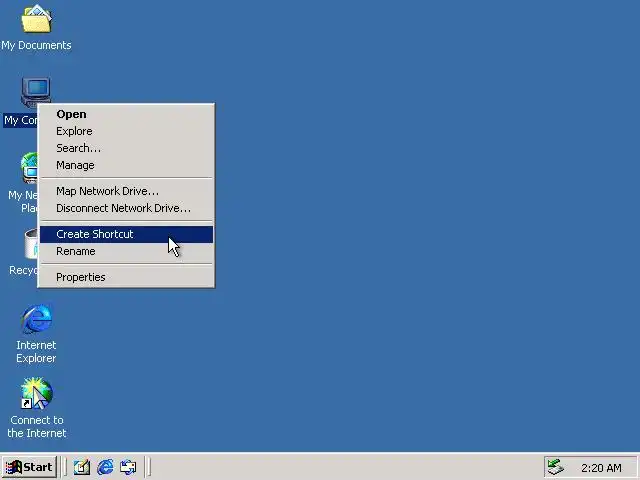This screenshot has height=480, width=640.
Task: Choose Manage from the context menu
Action: point(126,165)
